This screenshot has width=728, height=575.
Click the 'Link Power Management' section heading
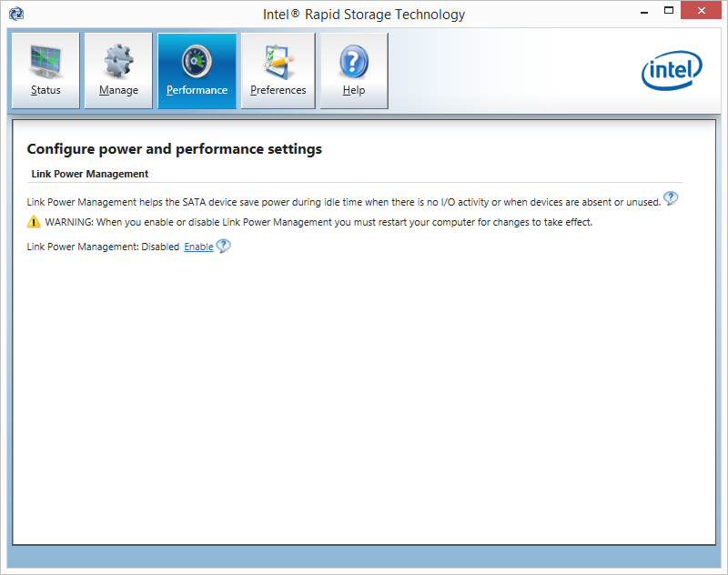pos(89,174)
